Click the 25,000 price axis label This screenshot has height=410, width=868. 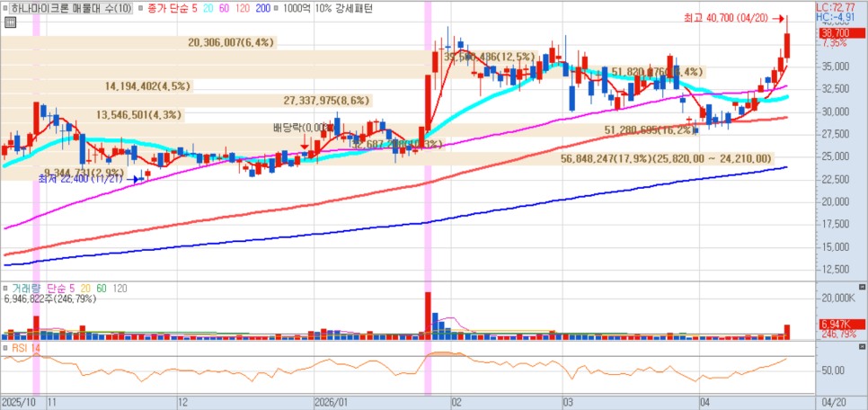(x=836, y=156)
